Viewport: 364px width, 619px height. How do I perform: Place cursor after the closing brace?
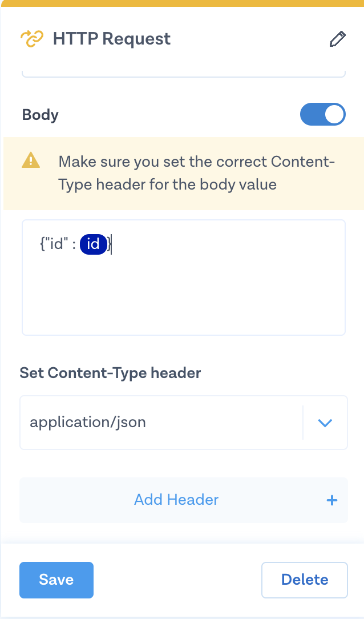tap(112, 245)
